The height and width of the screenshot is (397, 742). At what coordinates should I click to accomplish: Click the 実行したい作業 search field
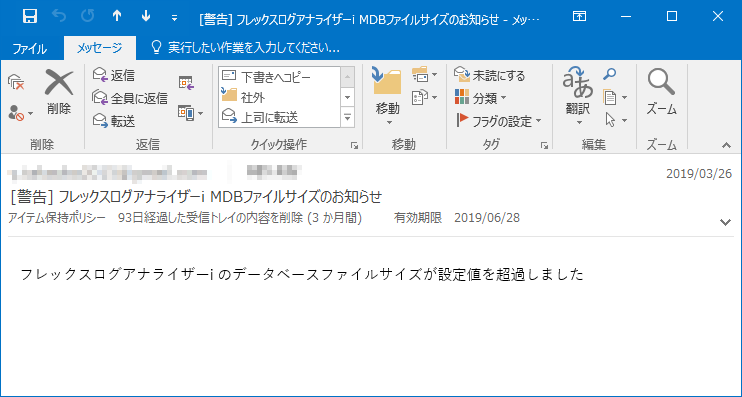[x=245, y=47]
